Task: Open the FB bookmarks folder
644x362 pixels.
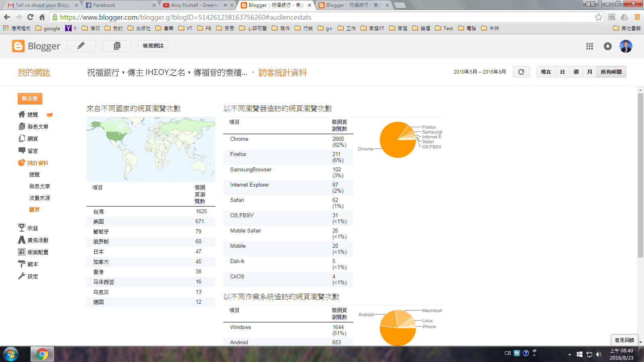Action: [x=204, y=28]
